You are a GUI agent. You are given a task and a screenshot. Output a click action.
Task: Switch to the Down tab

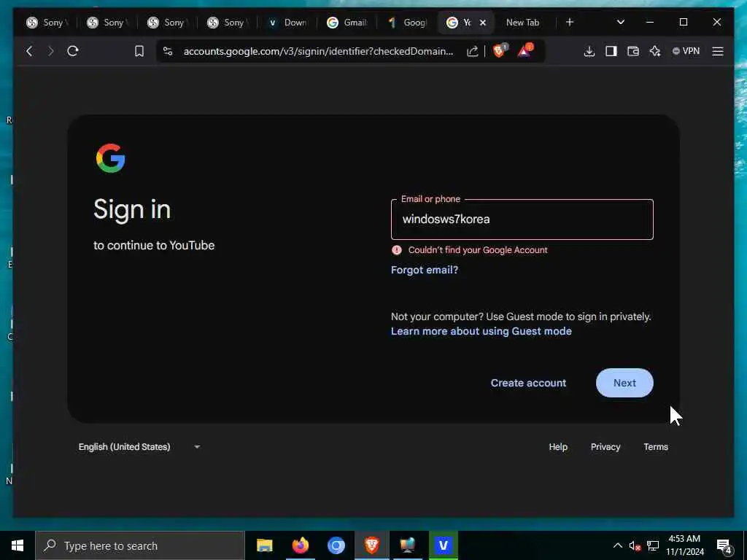point(287,23)
